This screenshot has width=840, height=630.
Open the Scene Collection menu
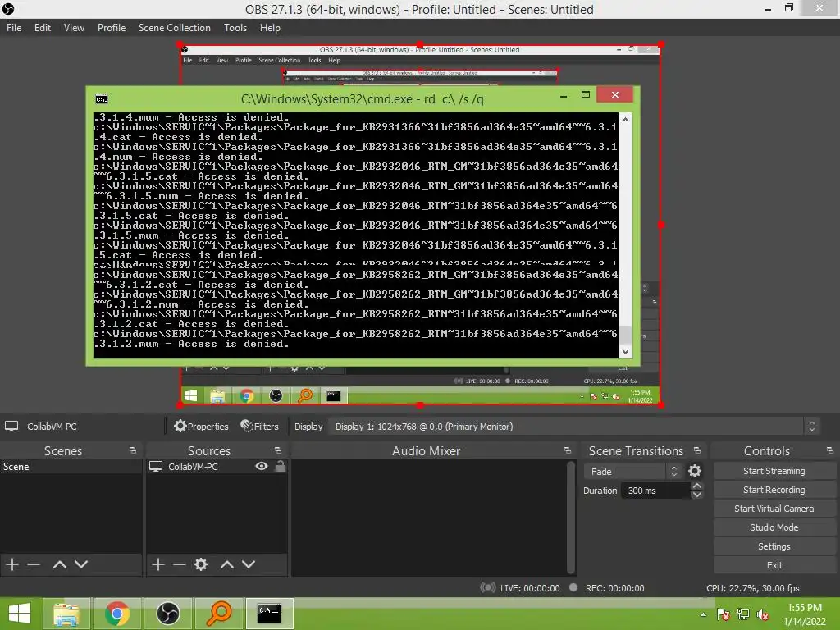pos(174,28)
